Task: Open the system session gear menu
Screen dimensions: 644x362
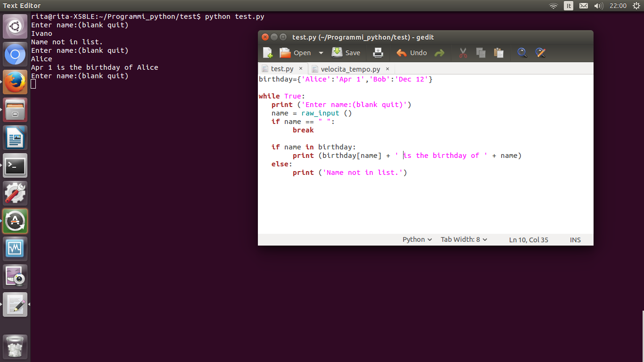Action: (x=636, y=6)
